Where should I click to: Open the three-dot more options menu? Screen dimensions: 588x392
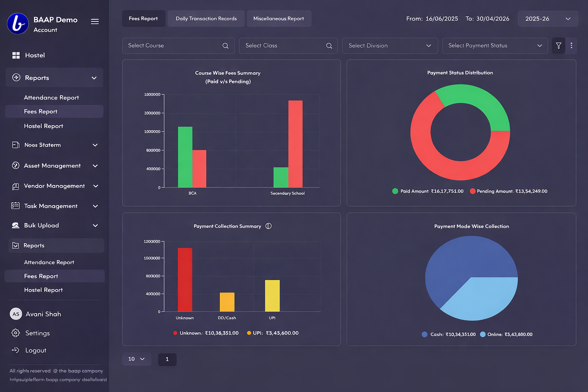point(571,46)
